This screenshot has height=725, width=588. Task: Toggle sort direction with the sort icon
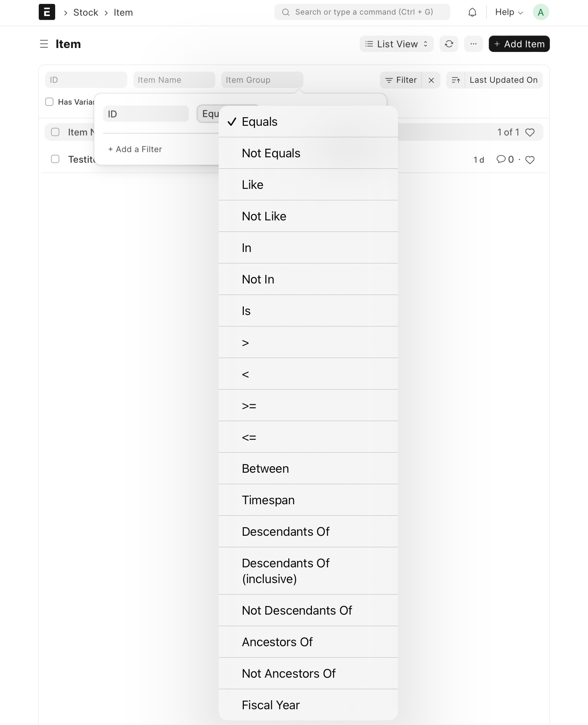(x=456, y=80)
